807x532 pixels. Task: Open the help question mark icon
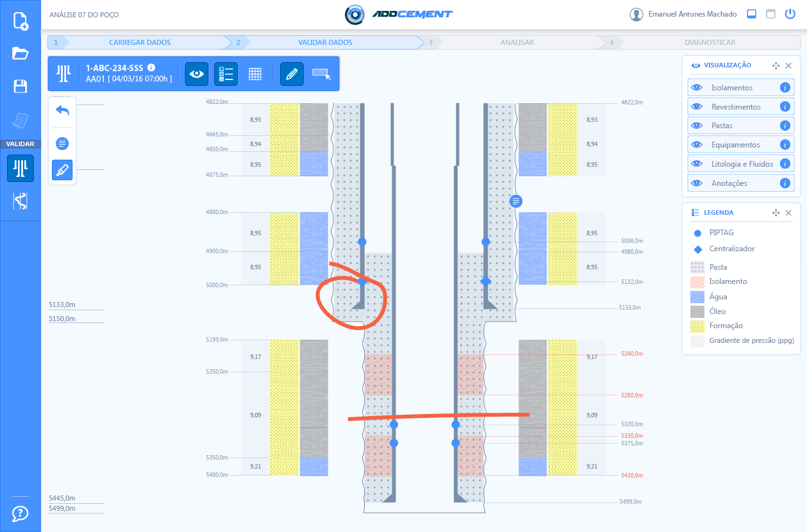coord(21,513)
